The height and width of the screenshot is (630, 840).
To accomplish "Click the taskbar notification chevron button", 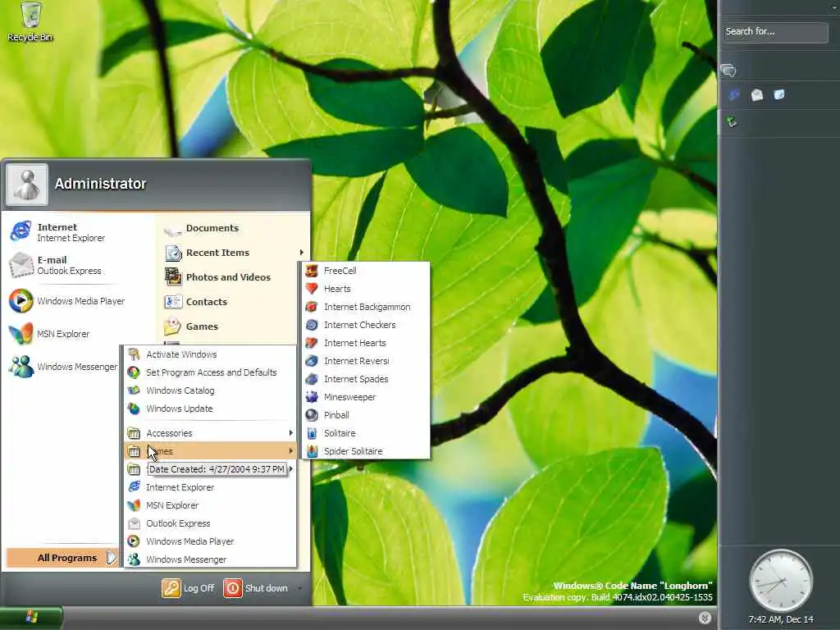I will (705, 618).
